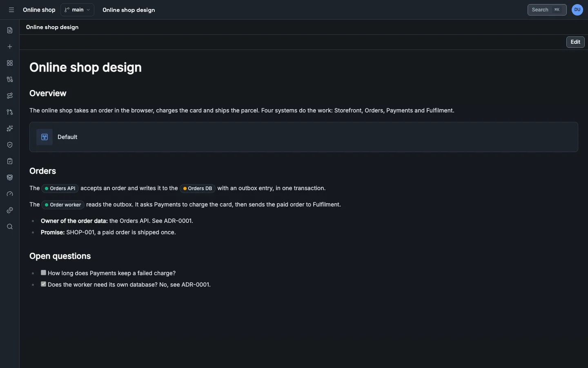
Task: Open the main branch dropdown
Action: coord(78,10)
